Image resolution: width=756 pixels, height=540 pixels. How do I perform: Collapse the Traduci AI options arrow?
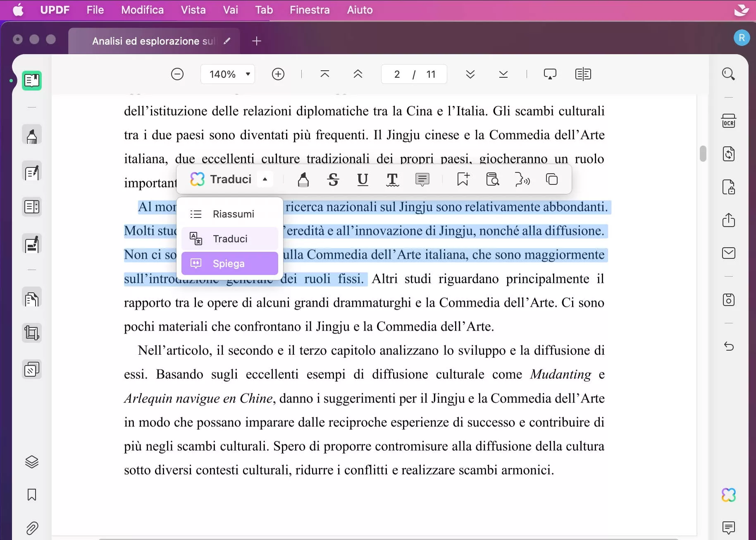(x=265, y=179)
